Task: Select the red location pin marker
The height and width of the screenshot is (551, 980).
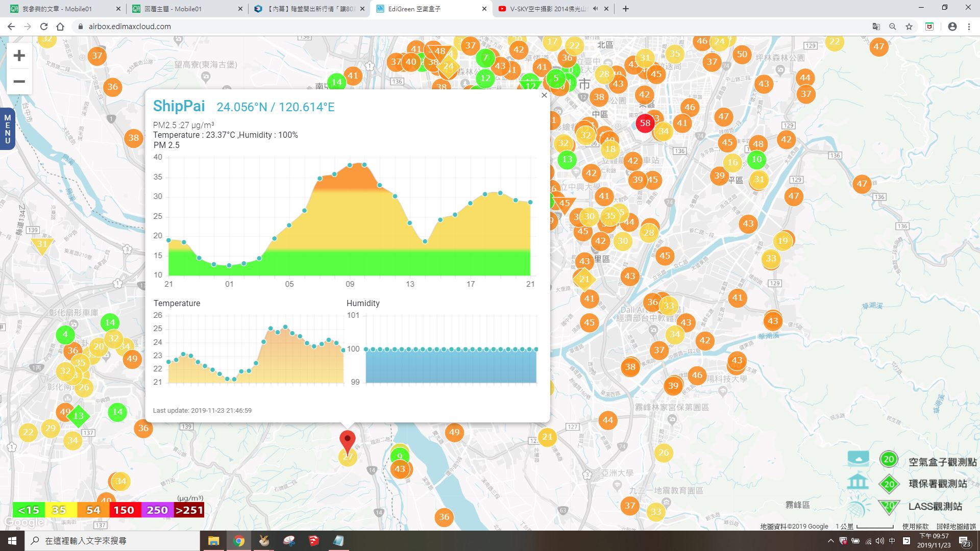Action: click(x=348, y=442)
